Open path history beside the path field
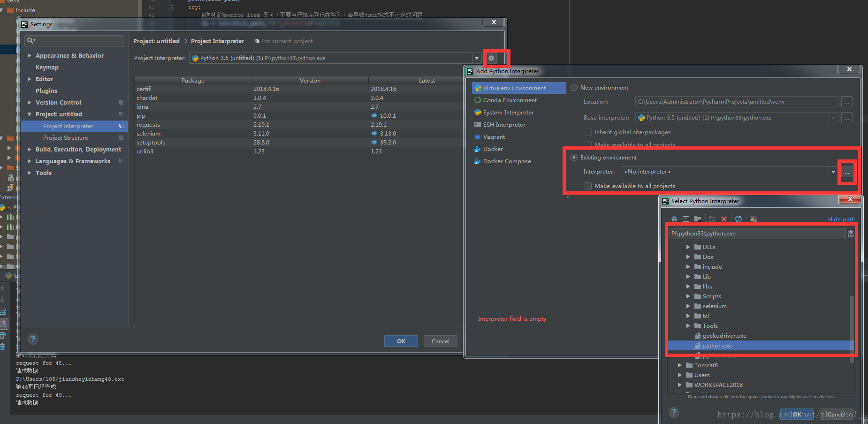Viewport: 868px width, 424px height. point(851,234)
